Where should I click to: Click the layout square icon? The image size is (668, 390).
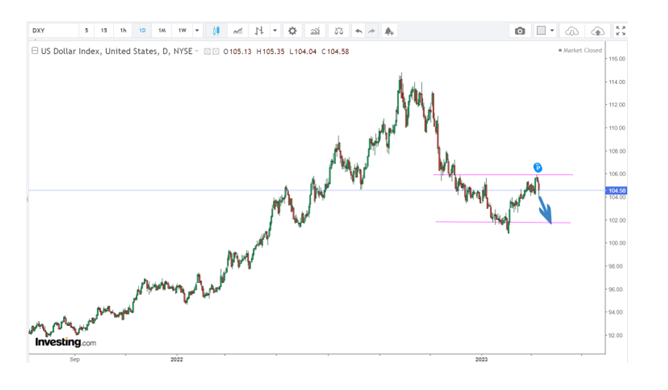click(541, 30)
